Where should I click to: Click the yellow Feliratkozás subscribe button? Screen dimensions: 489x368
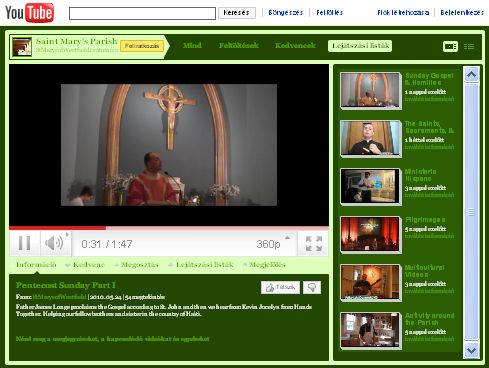click(x=142, y=46)
